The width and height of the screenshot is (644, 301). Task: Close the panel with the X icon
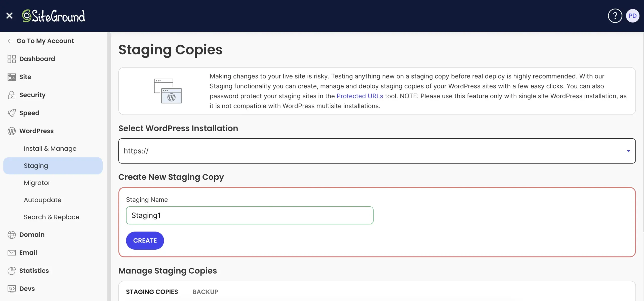point(9,16)
